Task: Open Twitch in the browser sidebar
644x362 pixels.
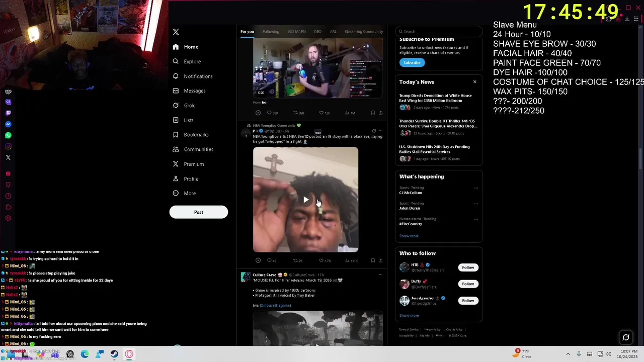Action: pos(8,113)
